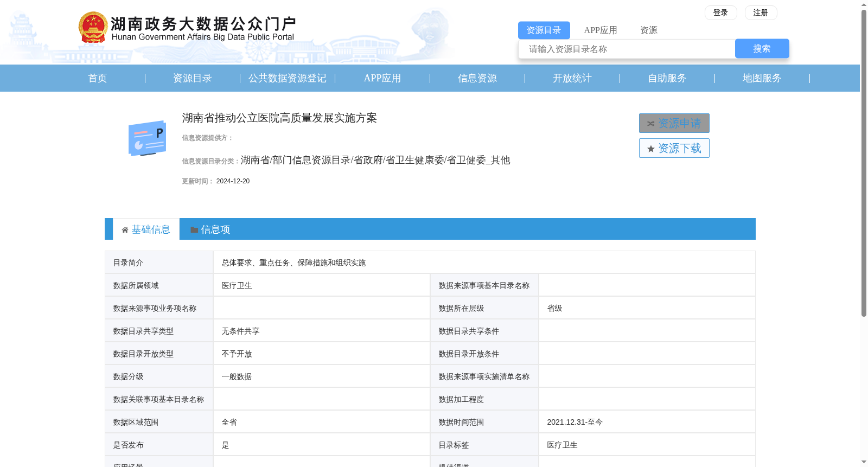This screenshot has width=868, height=467.
Task: Click the national emblem logo icon
Action: pyautogui.click(x=93, y=27)
